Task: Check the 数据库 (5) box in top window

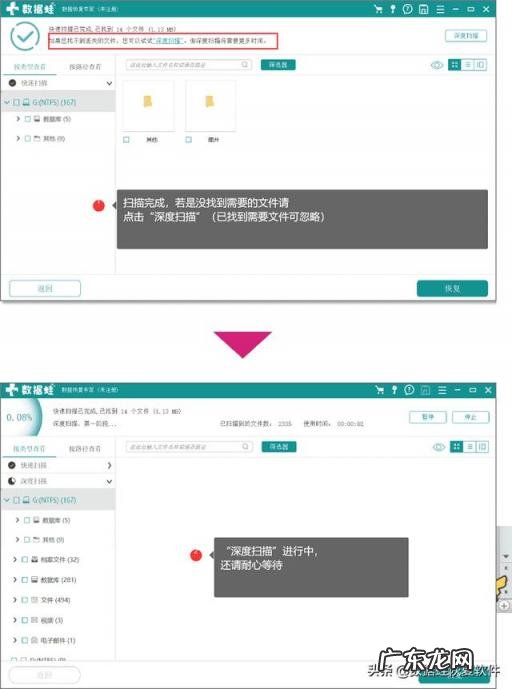Action: pyautogui.click(x=28, y=119)
